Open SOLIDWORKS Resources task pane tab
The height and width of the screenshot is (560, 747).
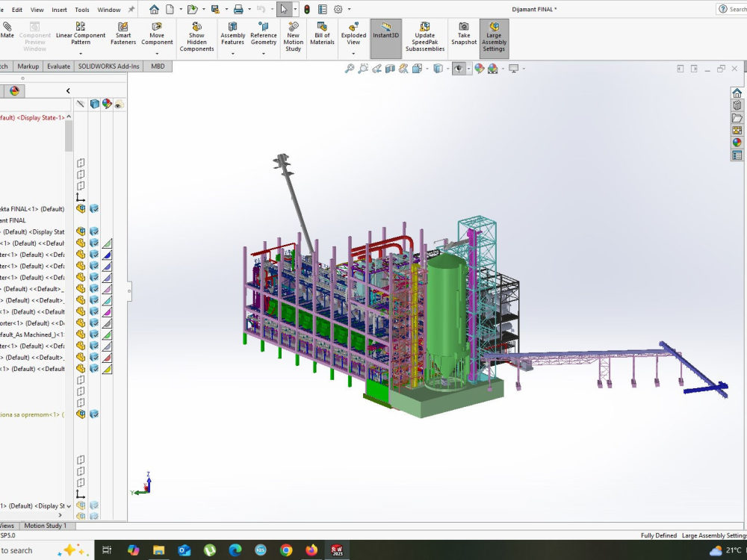(737, 93)
